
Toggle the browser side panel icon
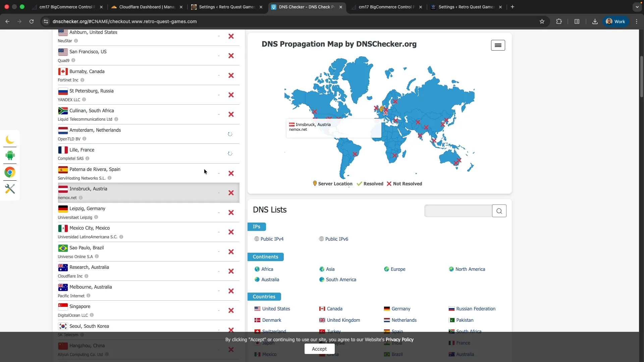point(577,21)
